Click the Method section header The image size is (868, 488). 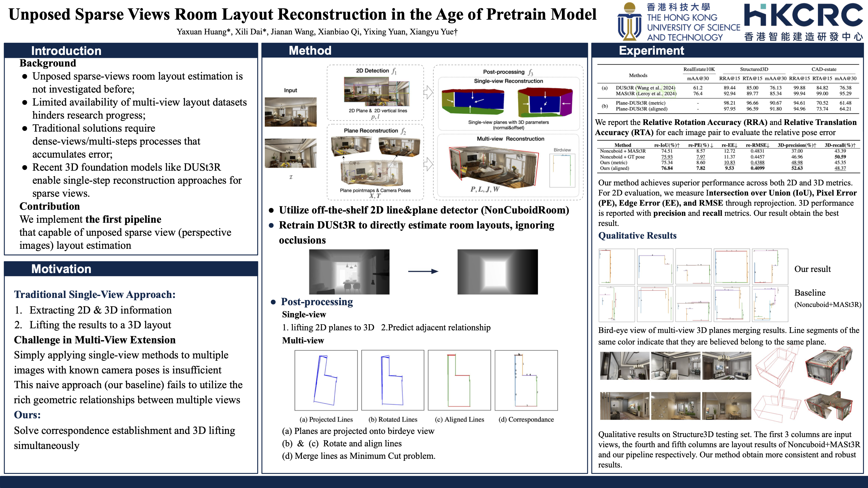(310, 51)
